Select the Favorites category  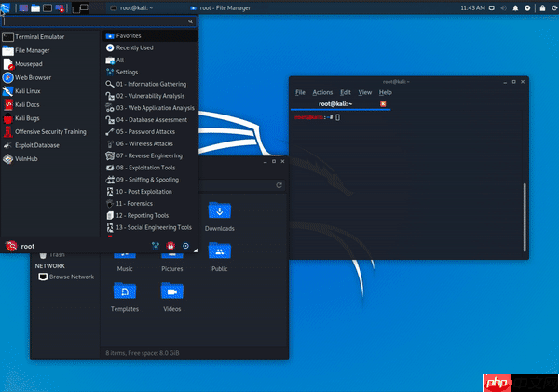point(150,36)
